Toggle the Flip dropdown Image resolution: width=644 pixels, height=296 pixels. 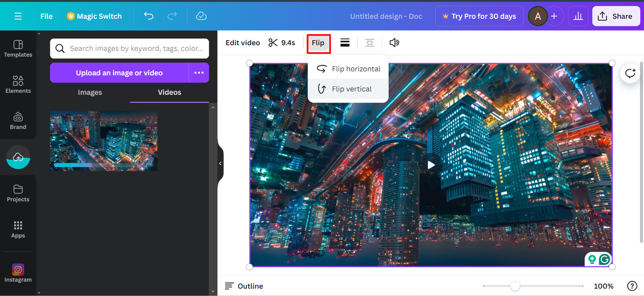[318, 43]
